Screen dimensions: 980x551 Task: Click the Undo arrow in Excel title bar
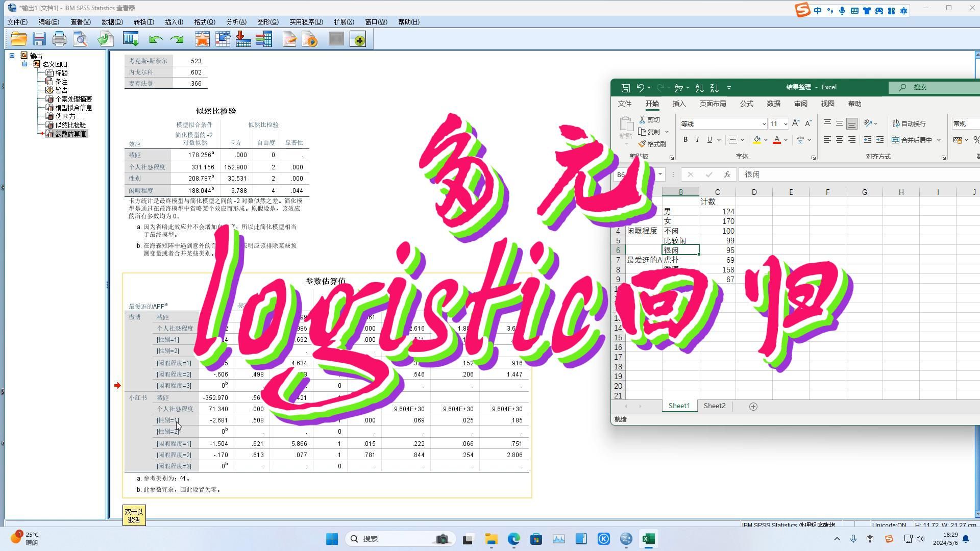point(640,88)
